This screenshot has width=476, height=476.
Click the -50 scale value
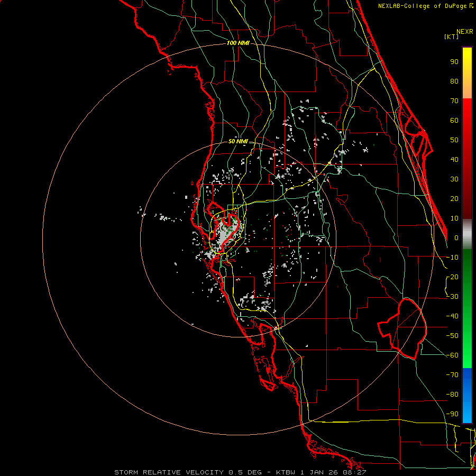(x=452, y=336)
